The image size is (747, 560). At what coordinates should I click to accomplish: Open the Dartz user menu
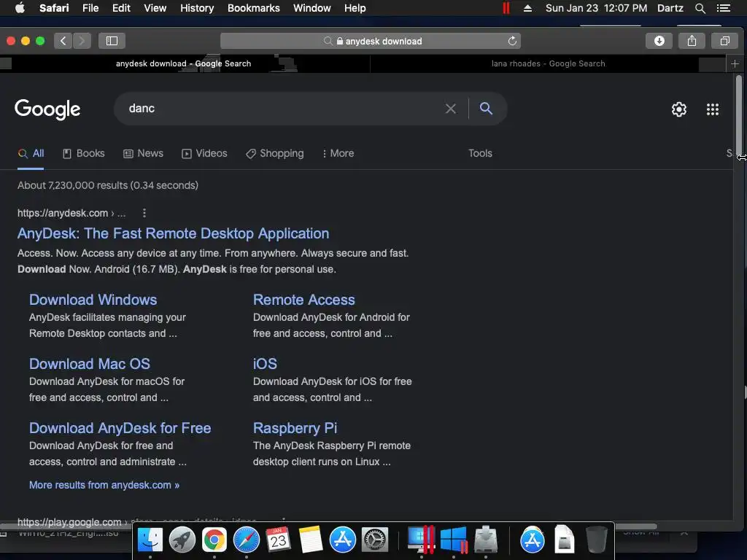(x=670, y=8)
